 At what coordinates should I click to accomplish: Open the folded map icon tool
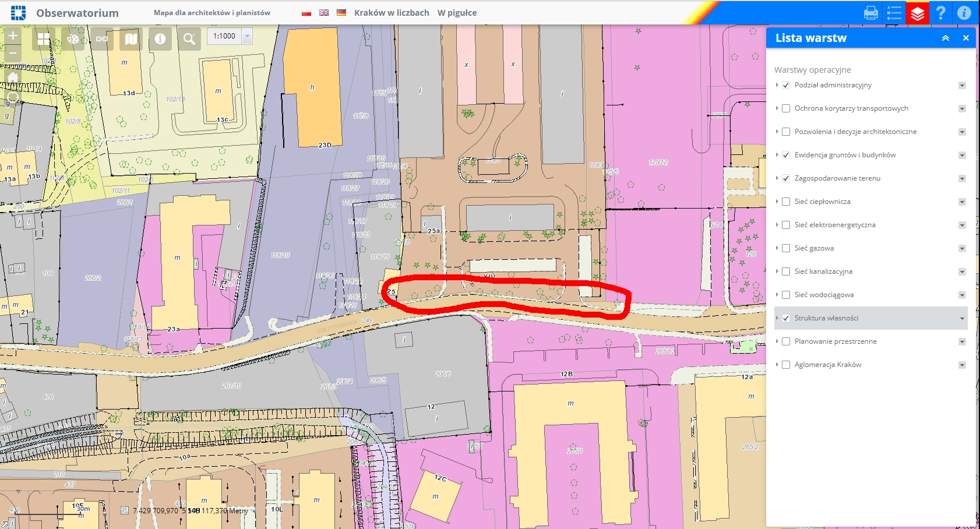tap(131, 39)
